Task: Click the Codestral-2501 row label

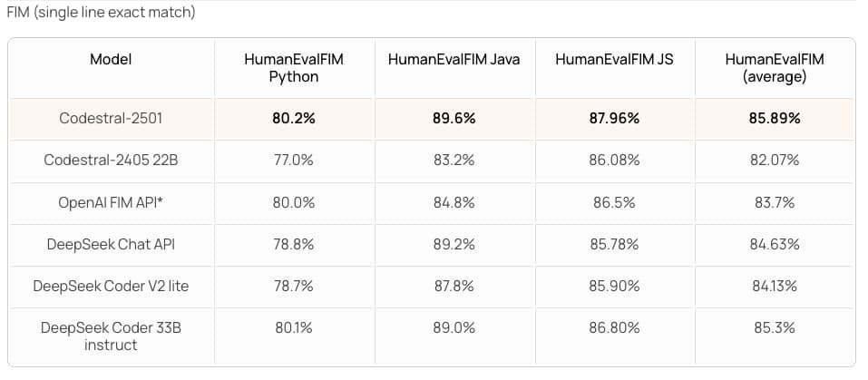Action: pos(111,118)
